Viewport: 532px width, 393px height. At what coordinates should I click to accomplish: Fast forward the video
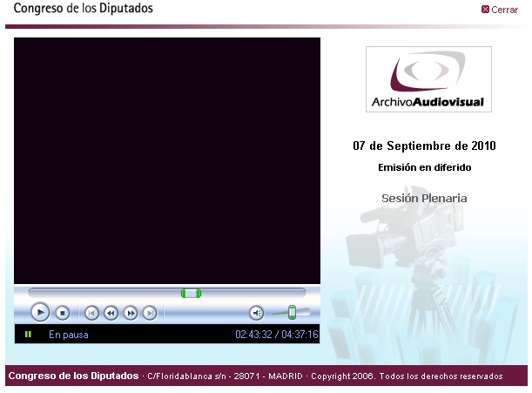131,313
